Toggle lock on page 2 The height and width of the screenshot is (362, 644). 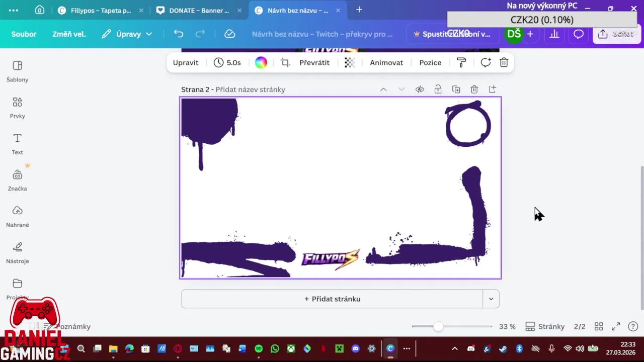pos(438,89)
